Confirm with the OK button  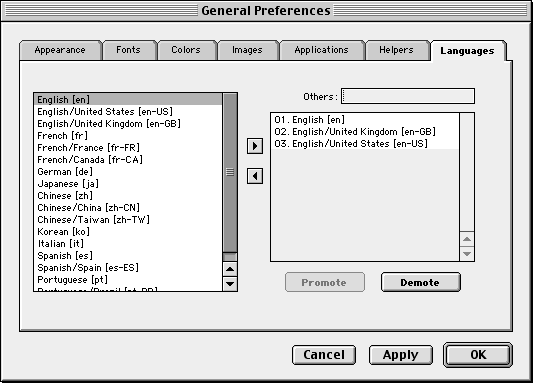tap(478, 355)
